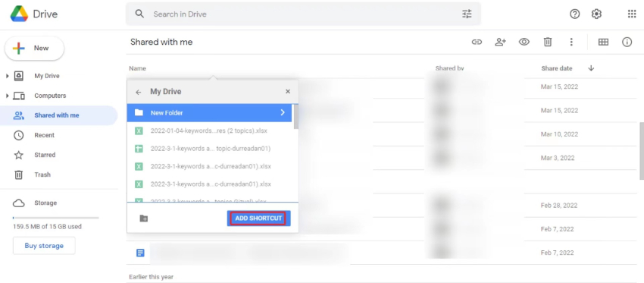Click the Google Drive logo
The height and width of the screenshot is (283, 644).
click(x=19, y=14)
